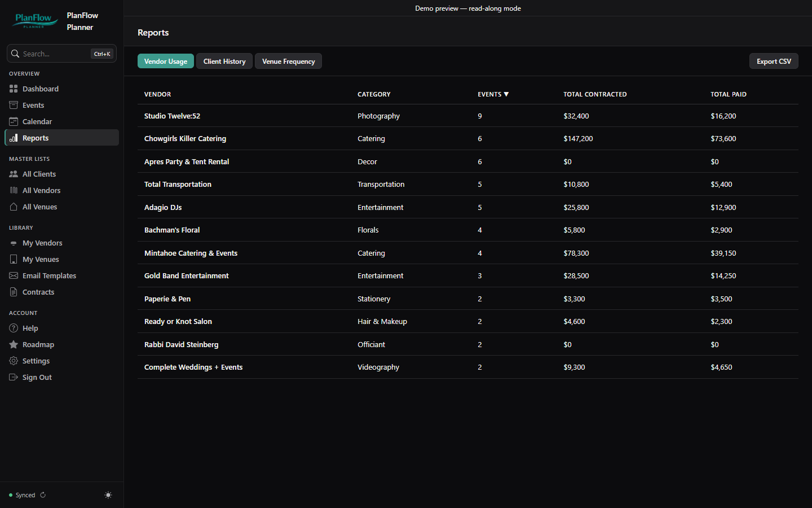Image resolution: width=812 pixels, height=508 pixels.
Task: Toggle light/dark theme sun icon
Action: pyautogui.click(x=108, y=495)
